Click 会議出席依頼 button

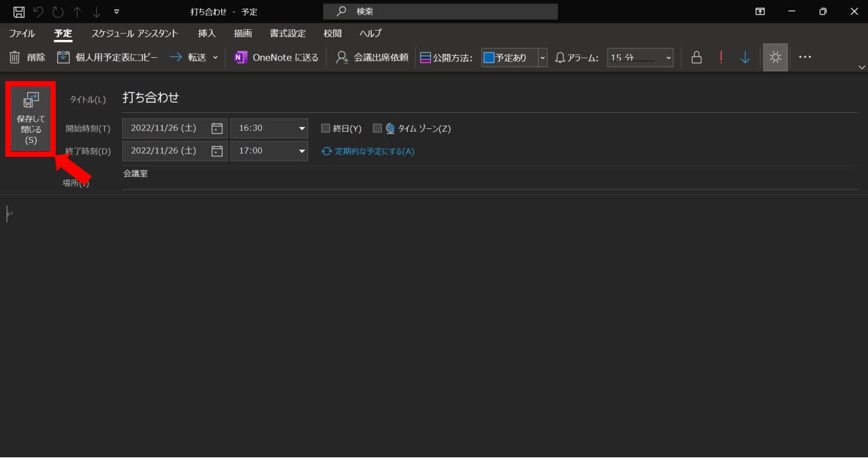pyautogui.click(x=372, y=58)
